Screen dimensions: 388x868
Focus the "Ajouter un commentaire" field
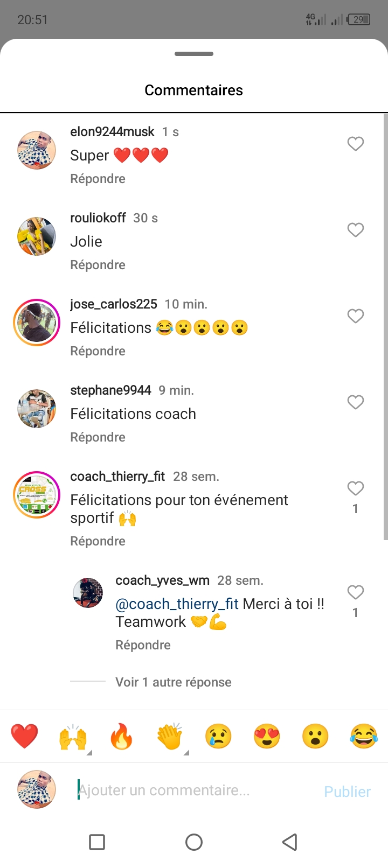click(x=194, y=790)
